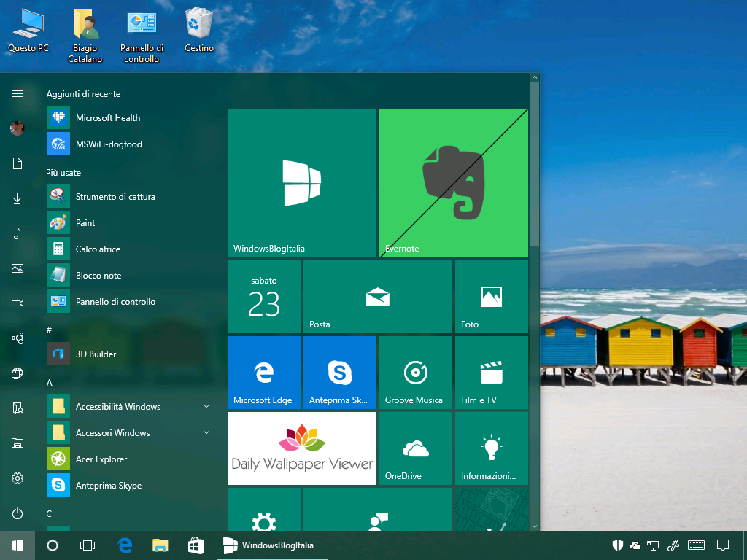The width and height of the screenshot is (747, 560).
Task: Launch MSWiFi-dogfood app
Action: pyautogui.click(x=128, y=144)
